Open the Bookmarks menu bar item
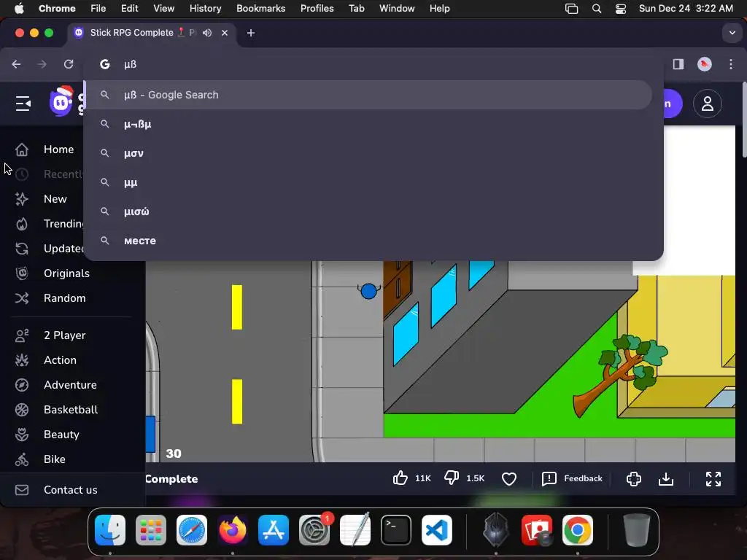The width and height of the screenshot is (747, 560). click(x=260, y=8)
